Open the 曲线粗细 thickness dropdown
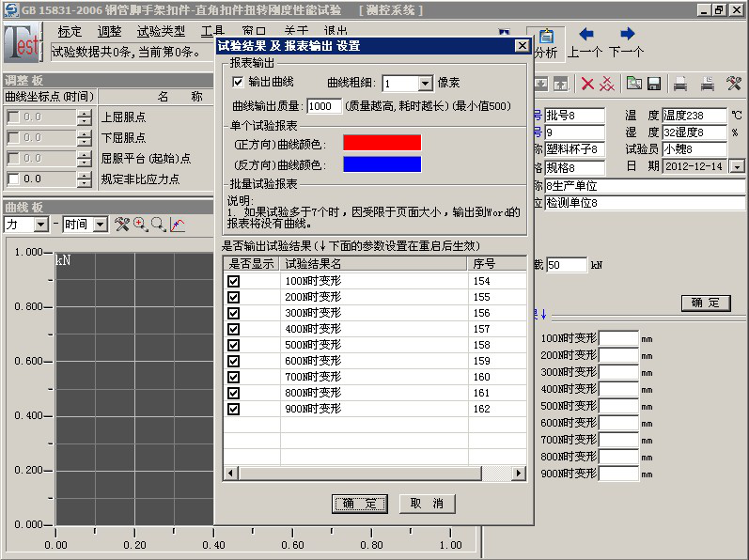The height and width of the screenshot is (560, 749). [x=425, y=84]
